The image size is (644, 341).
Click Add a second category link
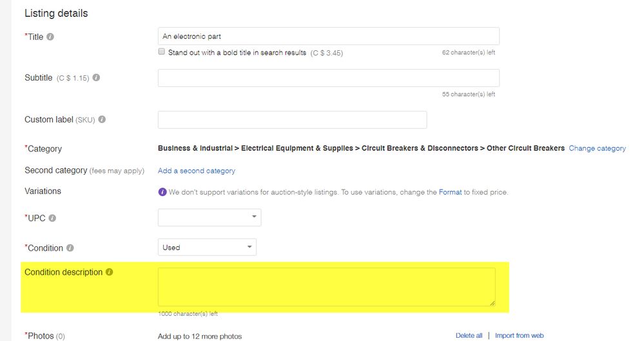tap(197, 170)
